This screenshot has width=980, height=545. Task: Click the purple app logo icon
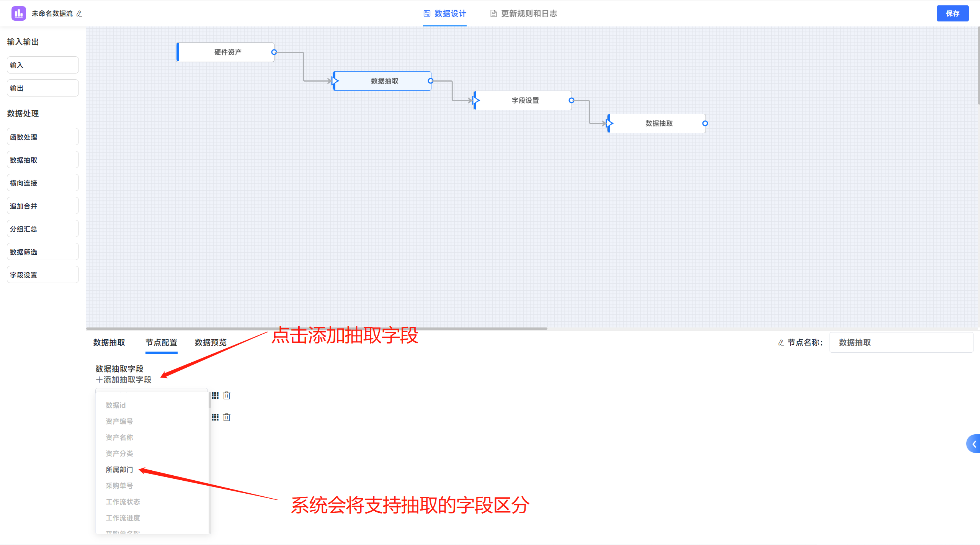(18, 13)
